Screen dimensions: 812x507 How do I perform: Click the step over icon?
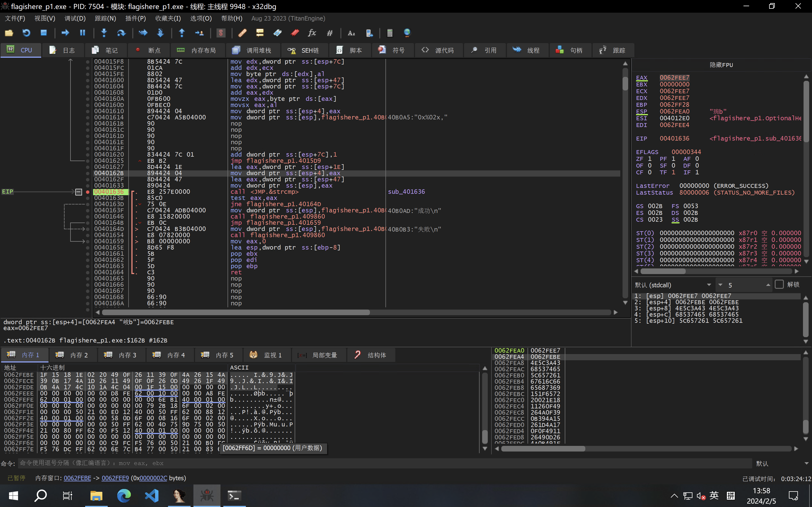click(121, 33)
